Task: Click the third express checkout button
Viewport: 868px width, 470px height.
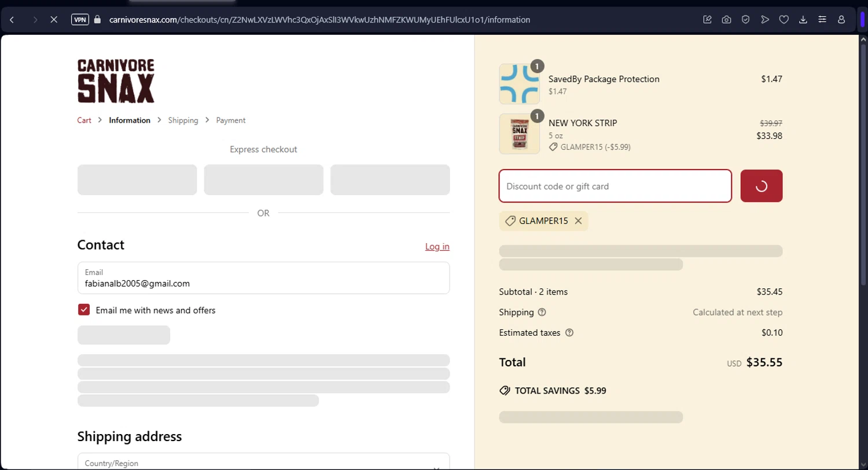Action: tap(390, 179)
